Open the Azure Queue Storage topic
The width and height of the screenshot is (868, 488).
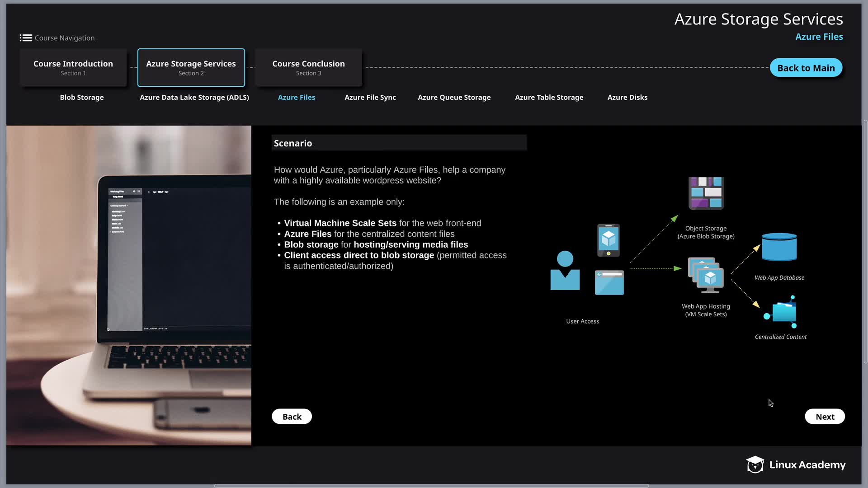454,97
